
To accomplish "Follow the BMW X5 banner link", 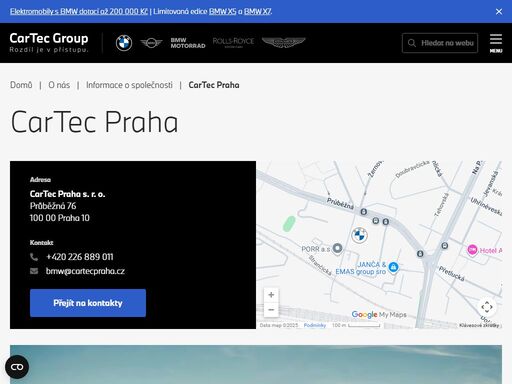I will (222, 11).
